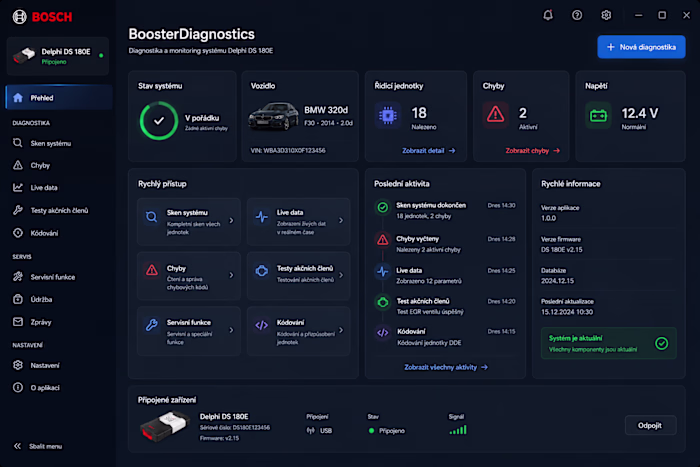Image resolution: width=700 pixels, height=467 pixels.
Task: Expand the Chyby quick access chevron
Action: (x=231, y=275)
